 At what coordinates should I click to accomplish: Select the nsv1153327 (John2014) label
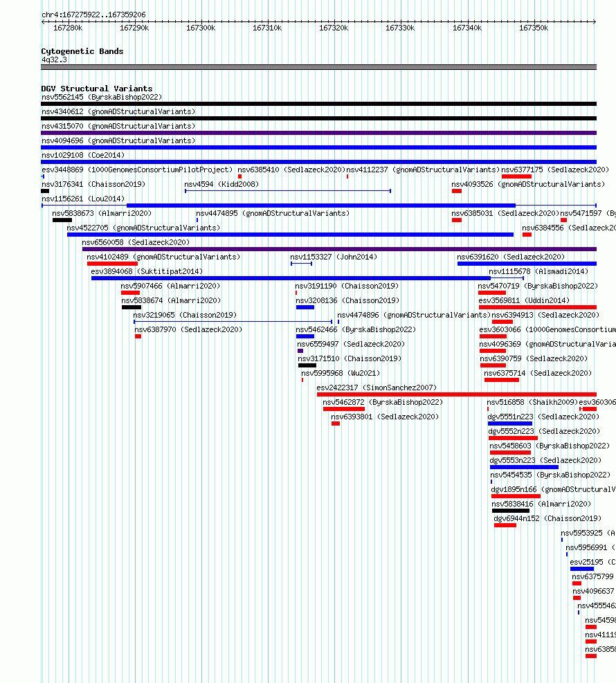click(x=334, y=257)
